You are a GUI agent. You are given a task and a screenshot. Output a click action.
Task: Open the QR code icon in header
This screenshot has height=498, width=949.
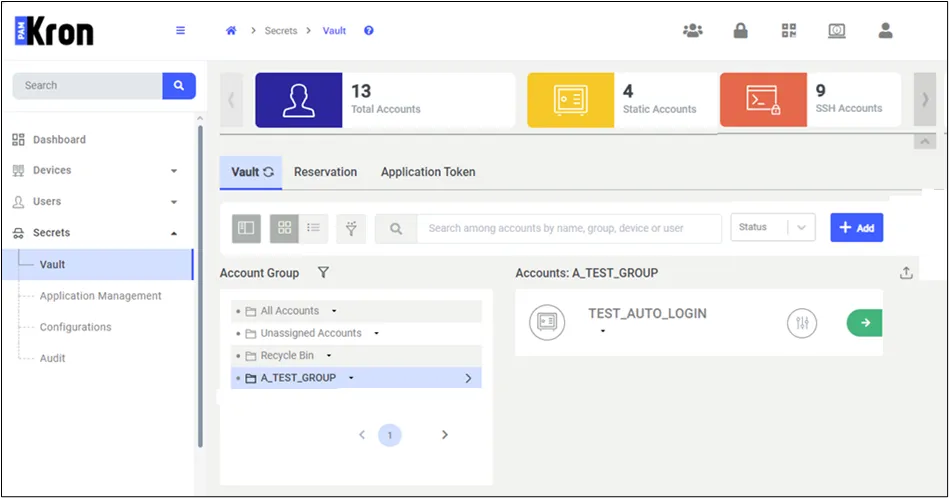[789, 30]
